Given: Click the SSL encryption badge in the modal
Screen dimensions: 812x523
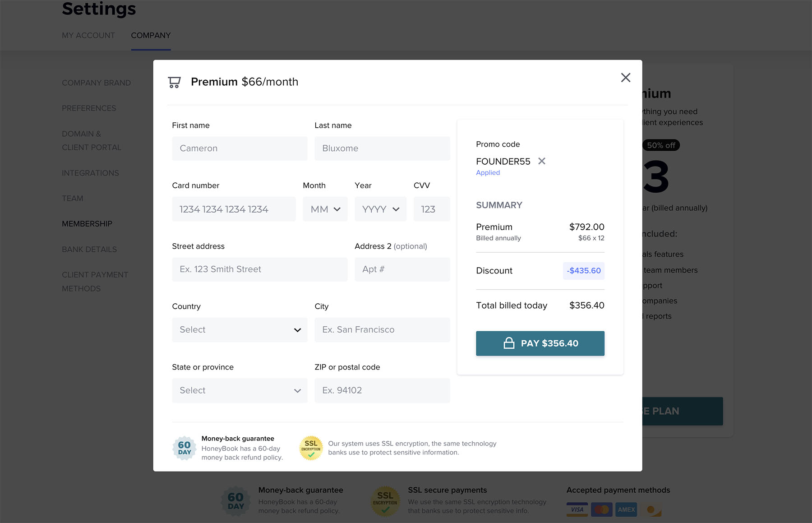Looking at the screenshot, I should (311, 448).
